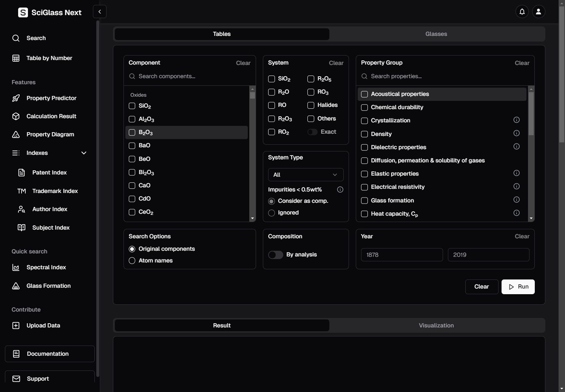Select the Atom names radio option
Image resolution: width=565 pixels, height=392 pixels.
(132, 261)
